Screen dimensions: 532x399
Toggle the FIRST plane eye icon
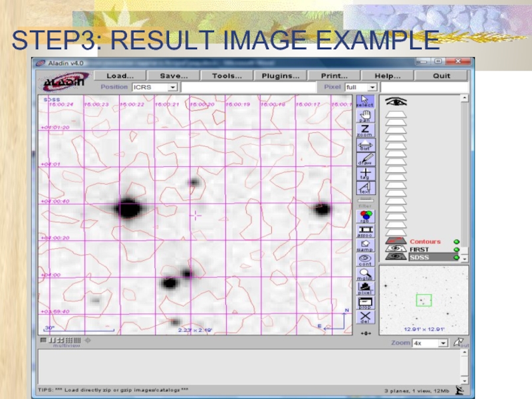397,249
